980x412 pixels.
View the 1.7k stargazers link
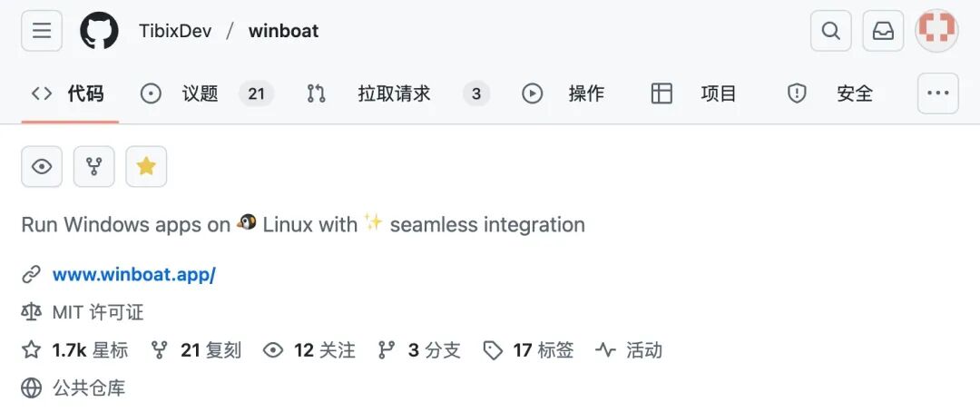tap(89, 350)
